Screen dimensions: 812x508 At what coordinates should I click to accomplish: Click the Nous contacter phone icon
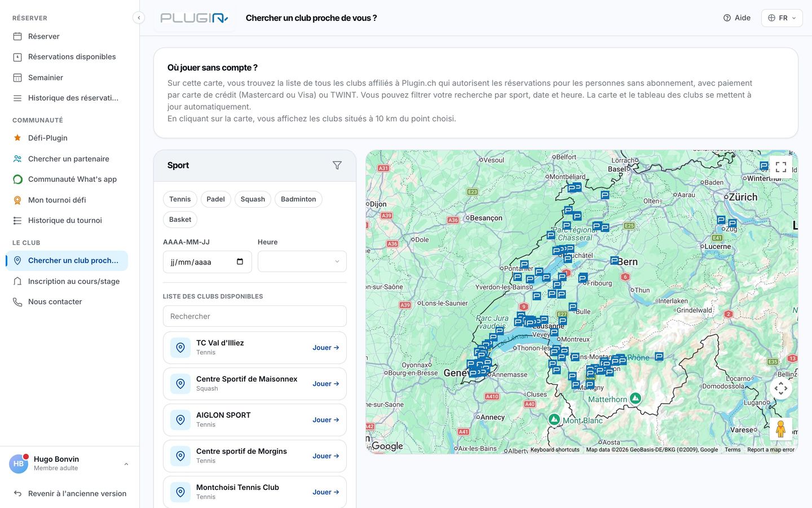pos(17,302)
